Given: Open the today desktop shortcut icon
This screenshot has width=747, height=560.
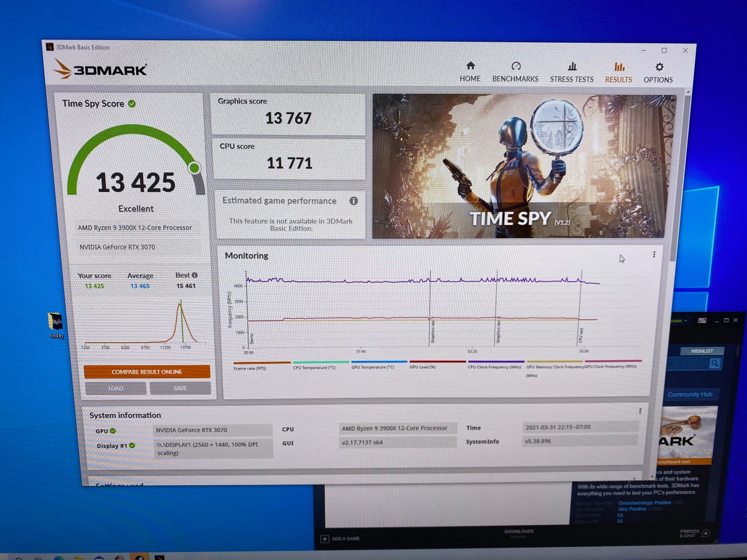Looking at the screenshot, I should coord(55,322).
